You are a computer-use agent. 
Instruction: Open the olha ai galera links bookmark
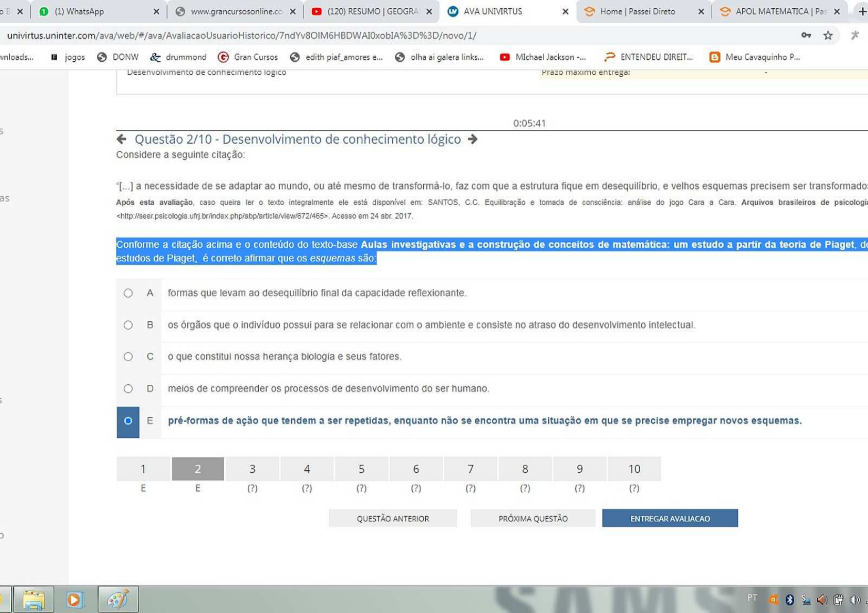coord(440,57)
